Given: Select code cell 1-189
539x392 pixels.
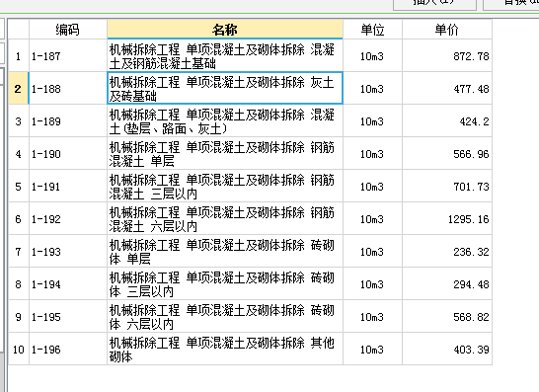Looking at the screenshot, I should [x=68, y=121].
